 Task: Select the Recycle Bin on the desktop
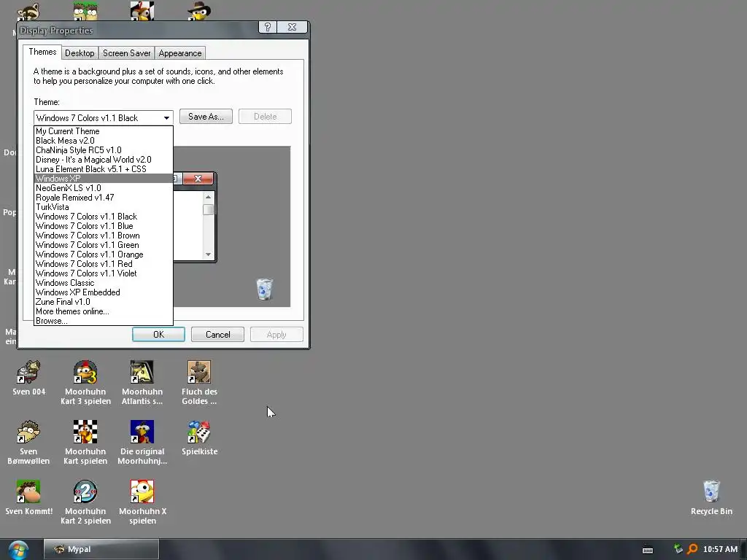[711, 497]
